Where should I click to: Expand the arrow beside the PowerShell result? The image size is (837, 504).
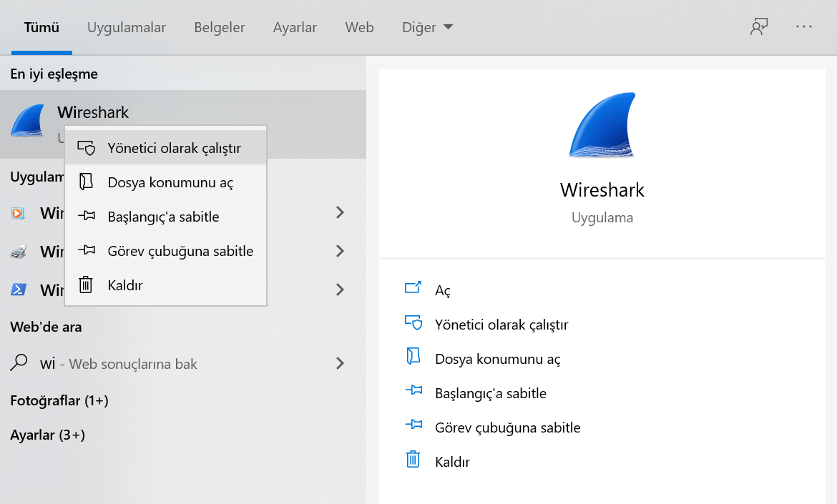coord(340,290)
